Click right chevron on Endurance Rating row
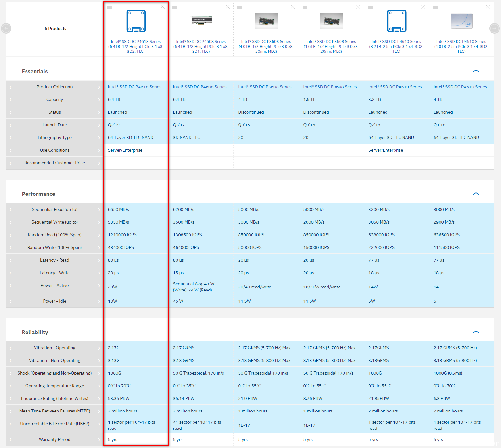Viewport: 501px width, 448px height. pyautogui.click(x=99, y=399)
